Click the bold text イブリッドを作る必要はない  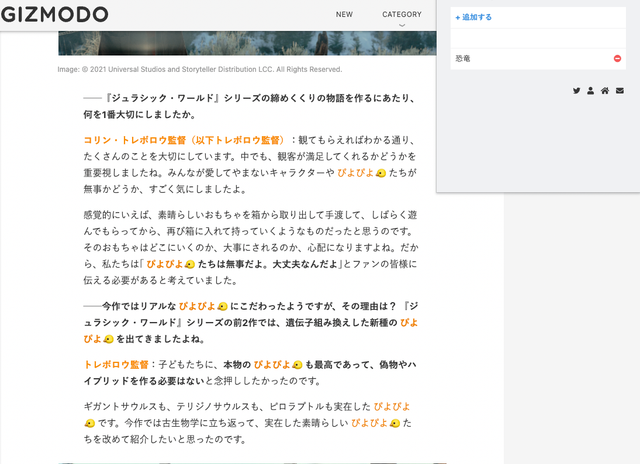click(144, 381)
